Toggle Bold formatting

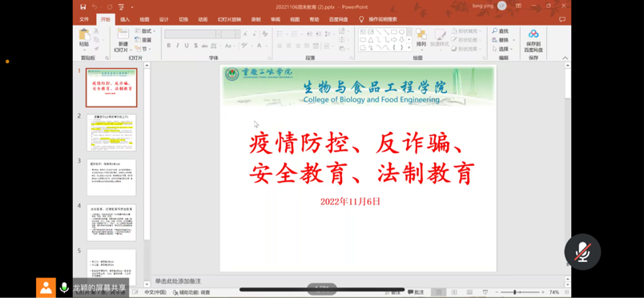click(x=168, y=46)
